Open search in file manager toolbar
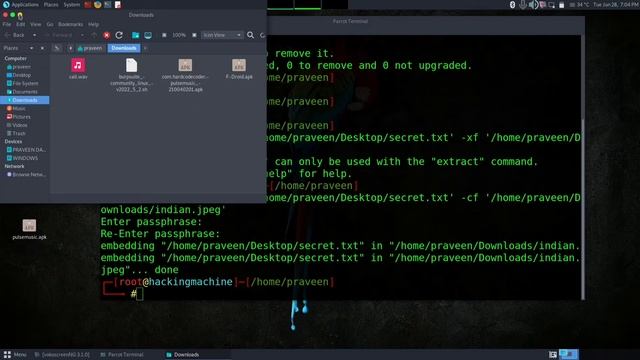 (250, 35)
